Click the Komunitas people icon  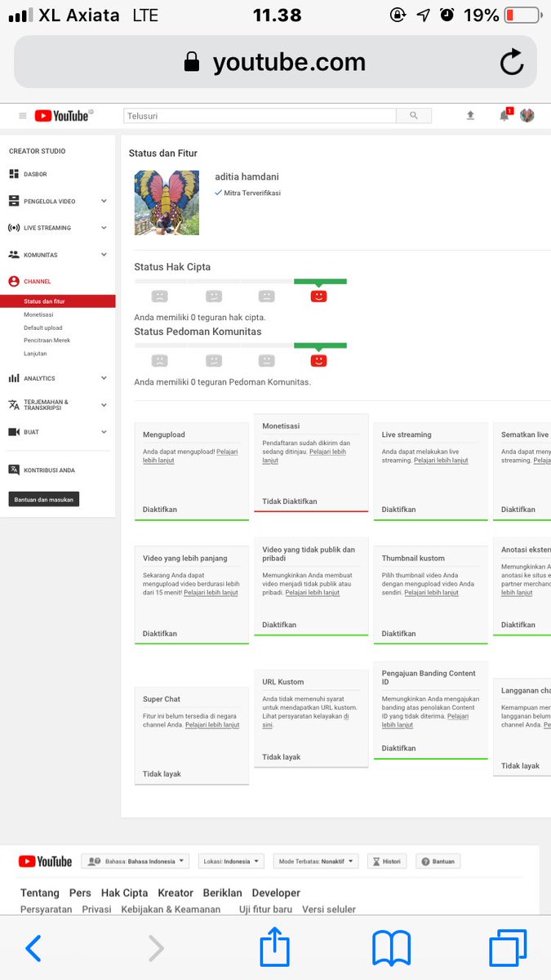pos(14,255)
